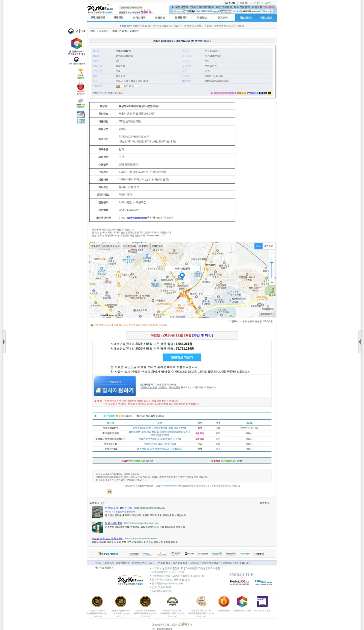This screenshot has height=630, width=364.
Task: Share the posting on Facebook icon
Action: click(265, 93)
